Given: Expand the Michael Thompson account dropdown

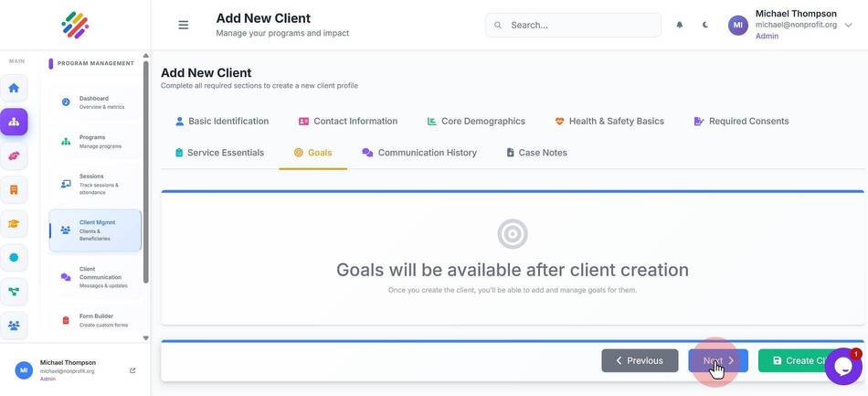Looking at the screenshot, I should point(848,25).
